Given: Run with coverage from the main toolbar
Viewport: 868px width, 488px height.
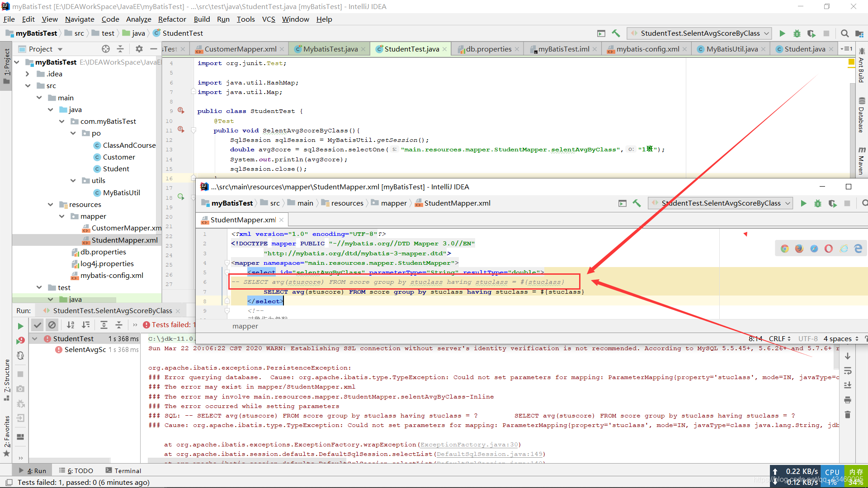Looking at the screenshot, I should click(811, 33).
